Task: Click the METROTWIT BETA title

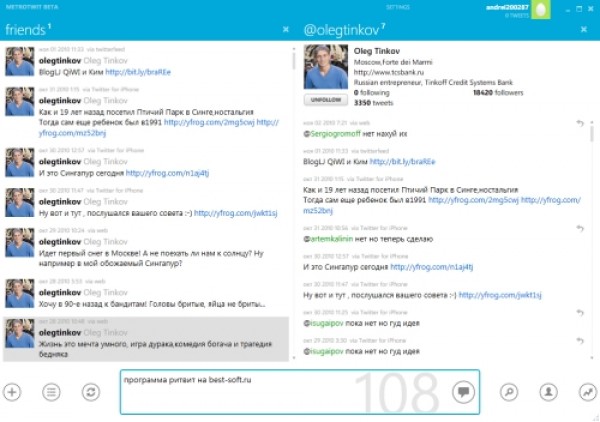Action: [x=32, y=7]
